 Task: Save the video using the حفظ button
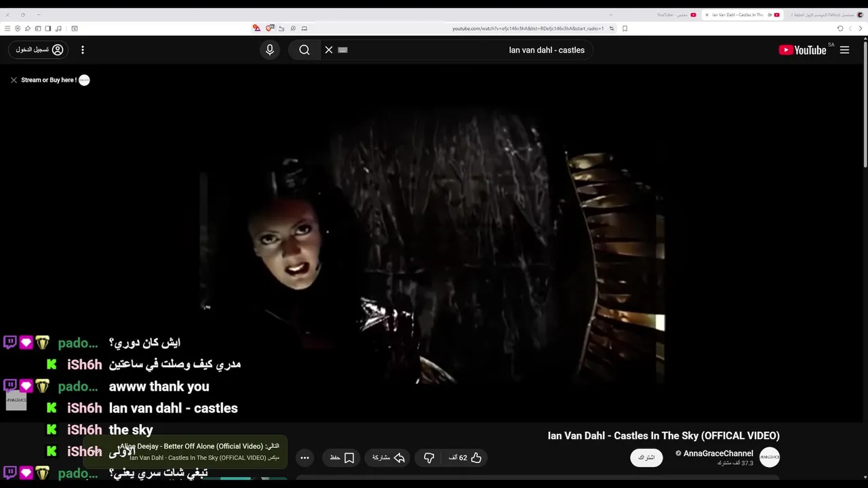(x=342, y=457)
